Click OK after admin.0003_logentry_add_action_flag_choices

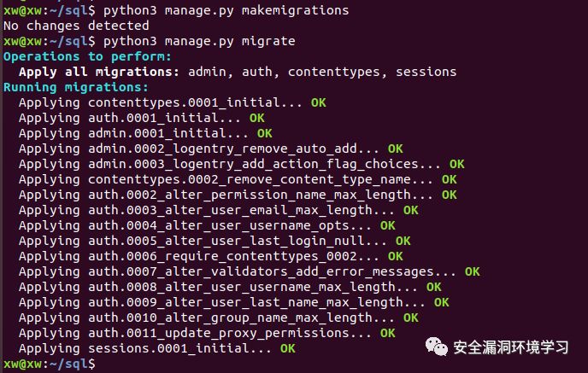tap(456, 164)
